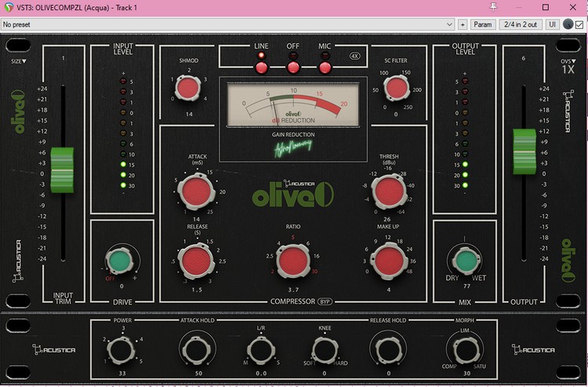
Task: Click the RELEASE (S) knob
Action: point(196,261)
